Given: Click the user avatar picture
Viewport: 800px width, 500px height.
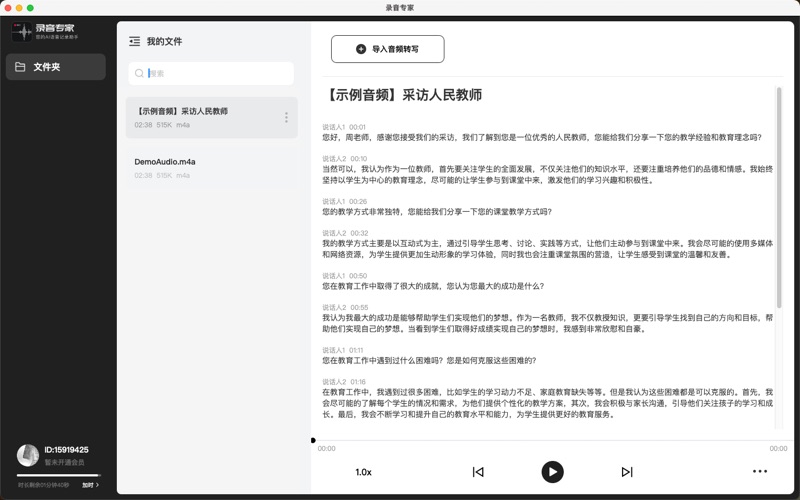Looking at the screenshot, I should tap(28, 455).
